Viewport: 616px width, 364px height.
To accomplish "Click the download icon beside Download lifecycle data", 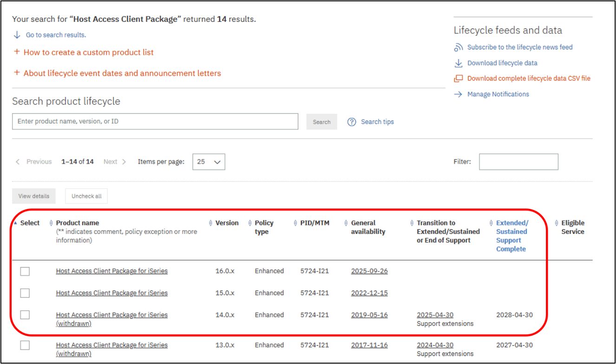I will pyautogui.click(x=459, y=63).
